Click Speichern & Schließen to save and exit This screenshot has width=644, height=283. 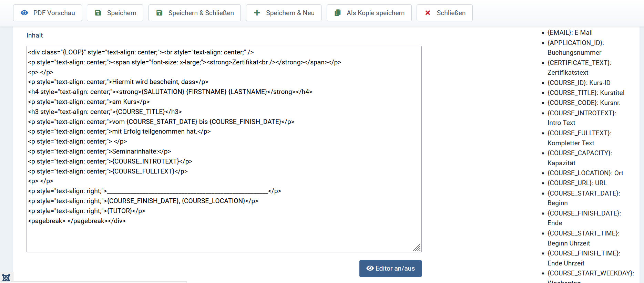194,12
